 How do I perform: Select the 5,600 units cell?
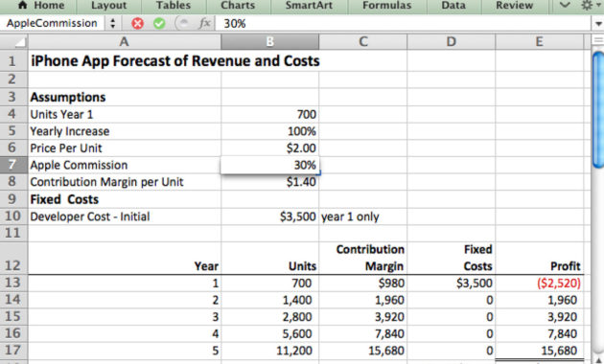(x=270, y=333)
